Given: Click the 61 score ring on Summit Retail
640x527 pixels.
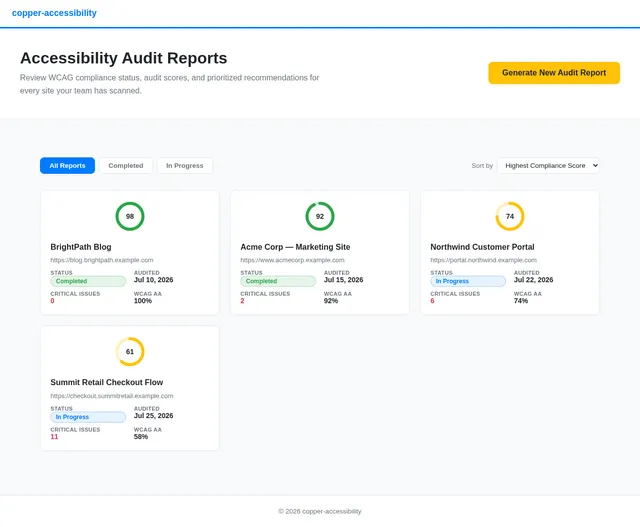Looking at the screenshot, I should pyautogui.click(x=130, y=351).
